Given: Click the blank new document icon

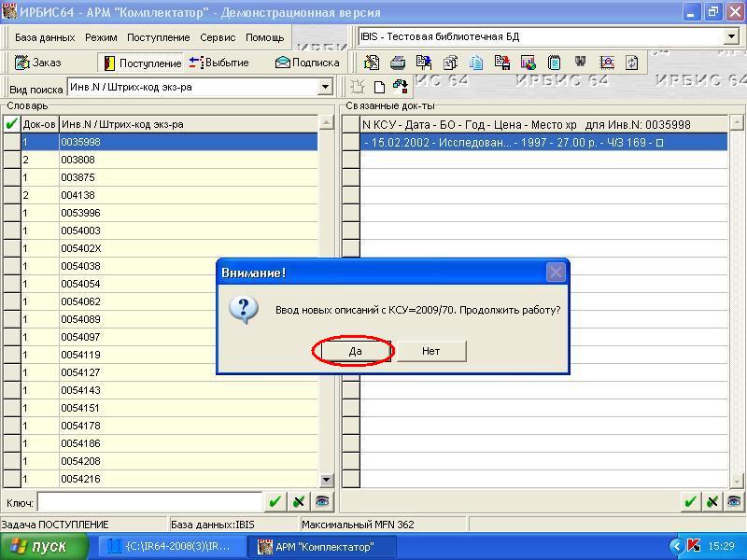Looking at the screenshot, I should (x=379, y=87).
